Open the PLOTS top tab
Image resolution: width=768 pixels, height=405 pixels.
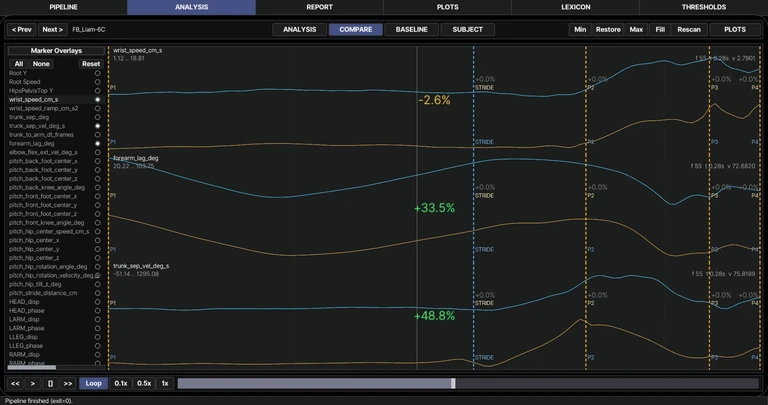447,7
